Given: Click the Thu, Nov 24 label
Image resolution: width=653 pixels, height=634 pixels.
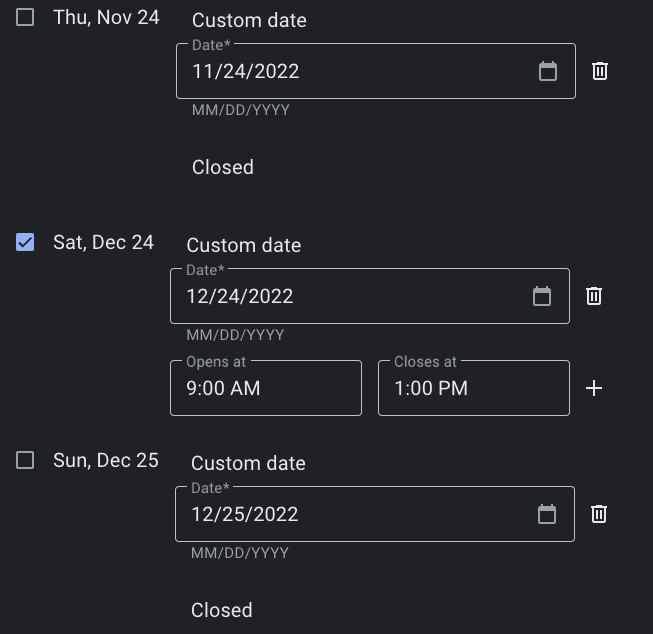Looking at the screenshot, I should point(106,17).
